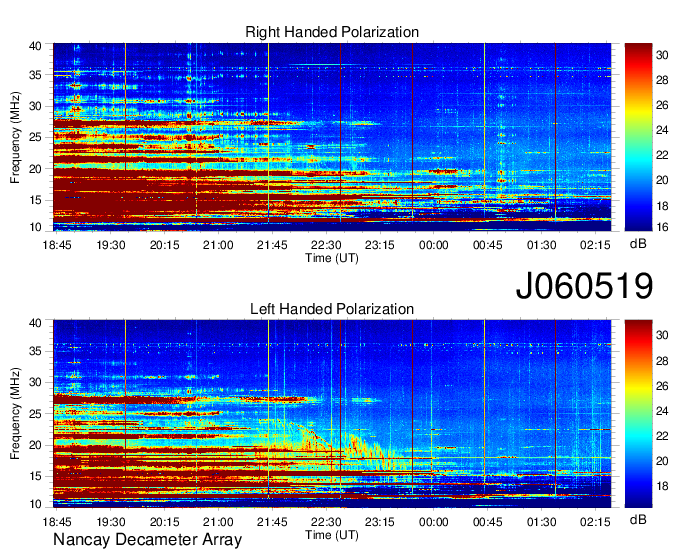Screen dimensions: 680x552
Task: Click the "Left Handed Polarization" plot title
Action: point(332,309)
